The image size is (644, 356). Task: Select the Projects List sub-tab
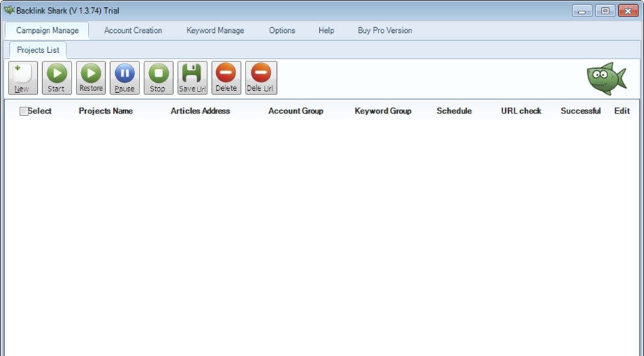pos(38,50)
